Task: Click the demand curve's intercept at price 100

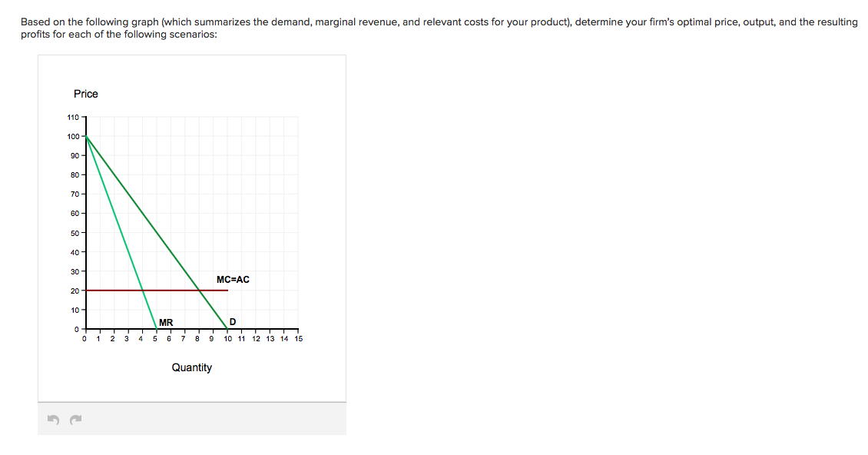Action: pyautogui.click(x=84, y=136)
